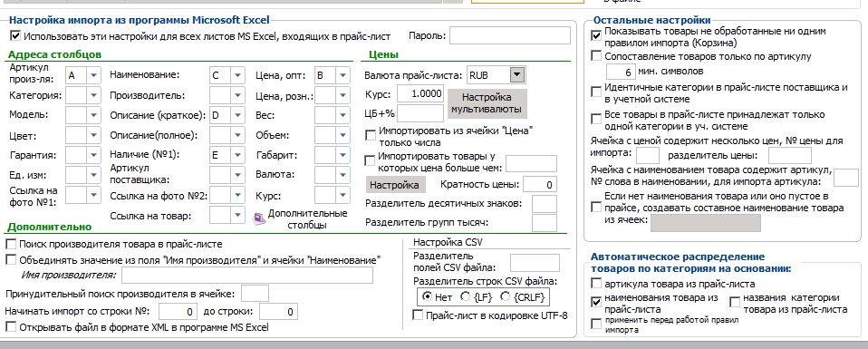The height and width of the screenshot is (349, 868).
Task: Open the Описание(полное) column dropdown
Action: [237, 135]
